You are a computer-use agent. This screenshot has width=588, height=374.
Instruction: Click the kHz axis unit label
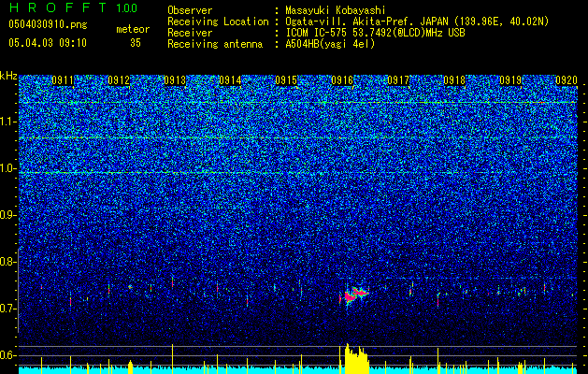8,76
